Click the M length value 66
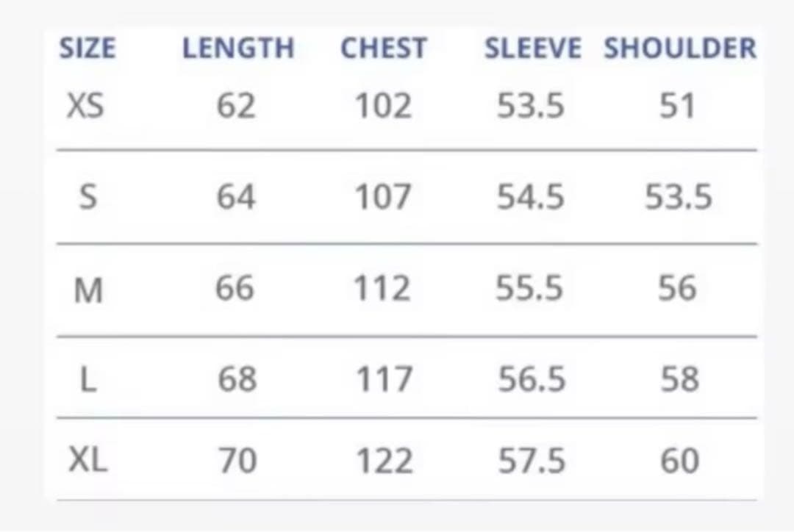 (235, 288)
